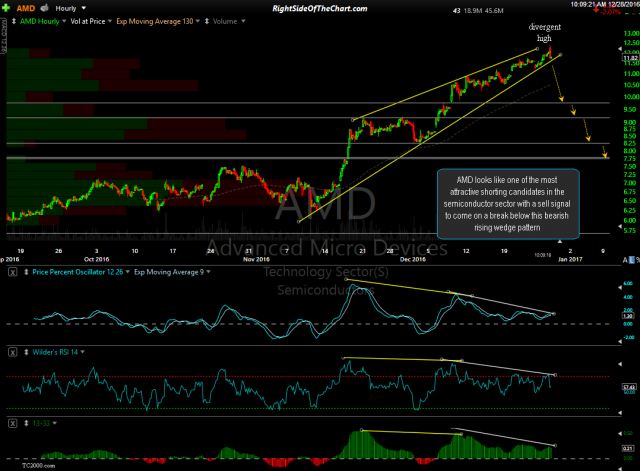Click the 5.75 price axis label

[x=630, y=231]
